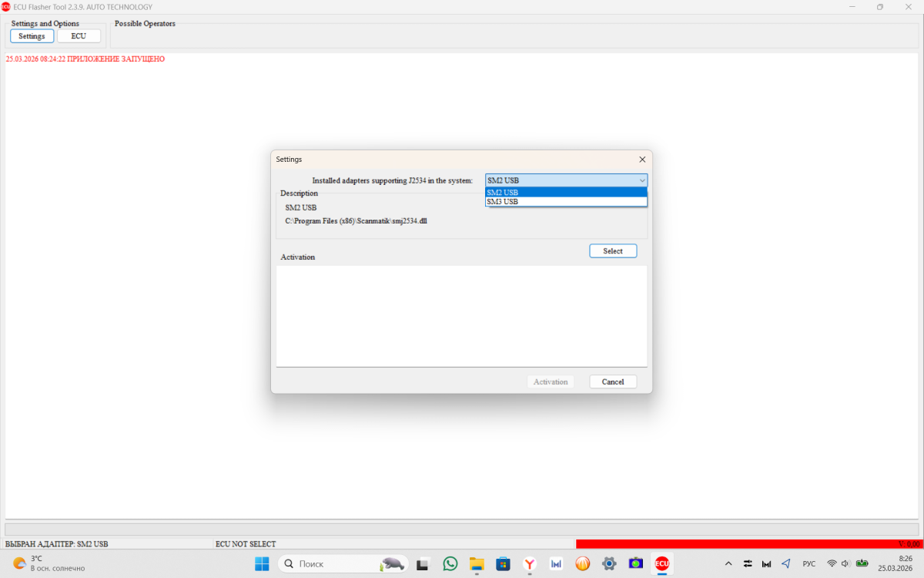This screenshot has height=578, width=924.
Task: Click the taskbar search box Поиск
Action: [x=331, y=563]
